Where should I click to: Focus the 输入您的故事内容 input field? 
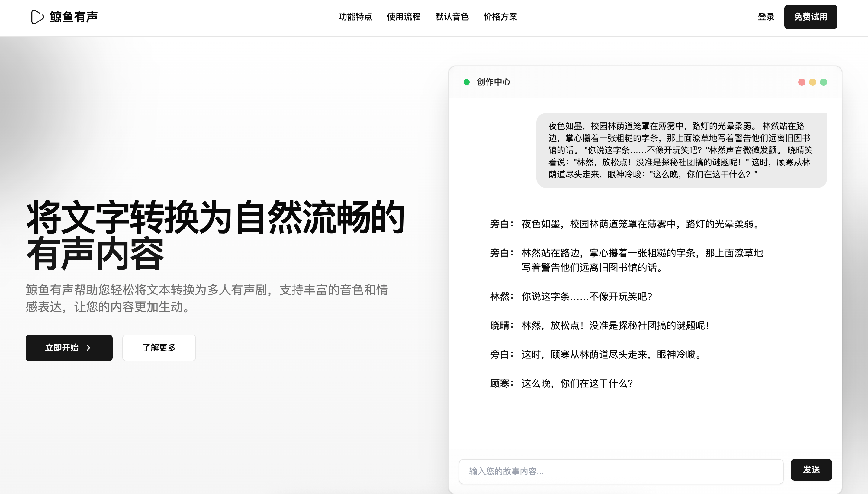pos(621,471)
